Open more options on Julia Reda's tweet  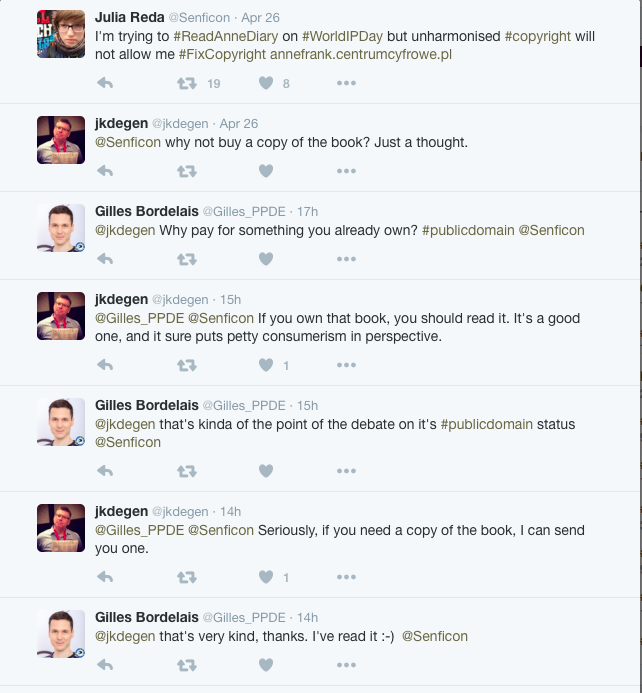coord(346,83)
